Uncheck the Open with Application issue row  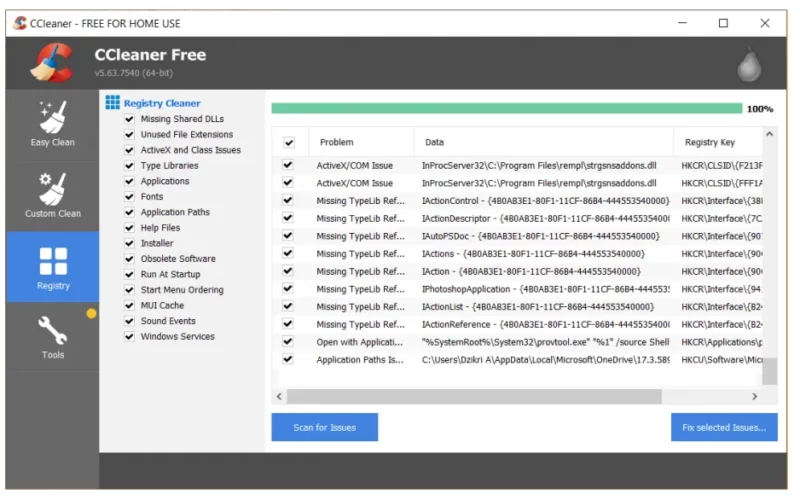288,341
